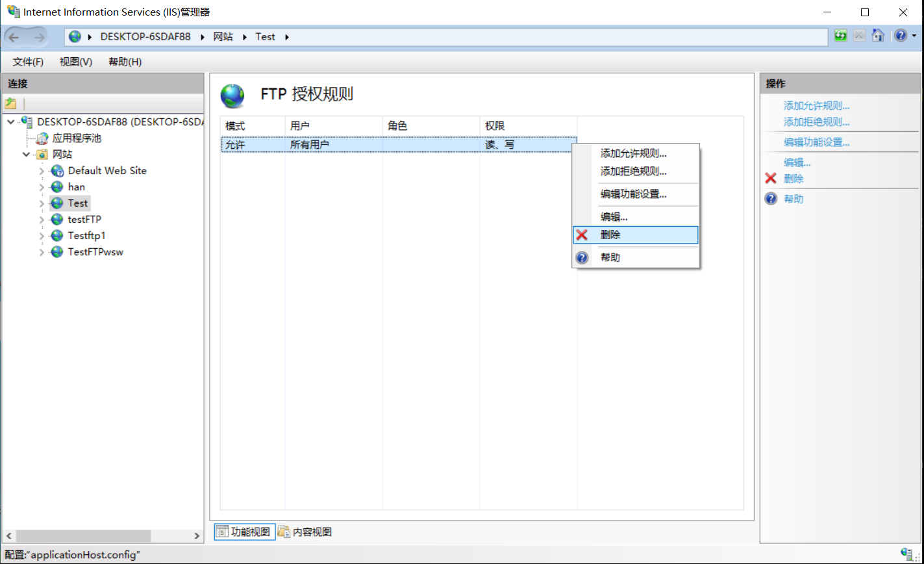Expand the han site node
The width and height of the screenshot is (924, 564).
pos(42,187)
